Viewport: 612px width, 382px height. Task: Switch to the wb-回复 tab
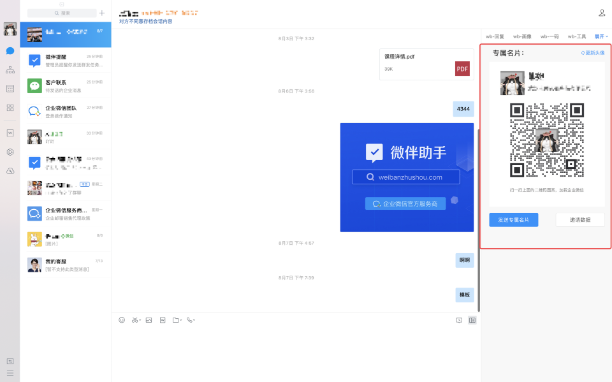click(x=495, y=36)
